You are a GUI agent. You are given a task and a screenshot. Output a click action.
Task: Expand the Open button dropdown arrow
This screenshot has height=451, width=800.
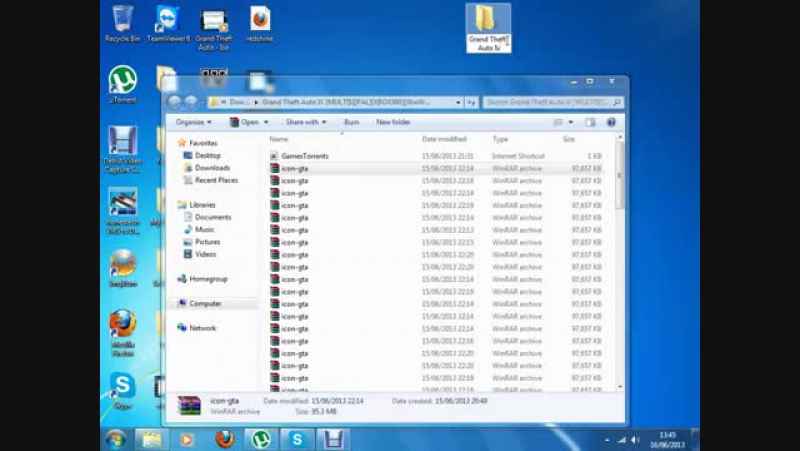point(266,122)
